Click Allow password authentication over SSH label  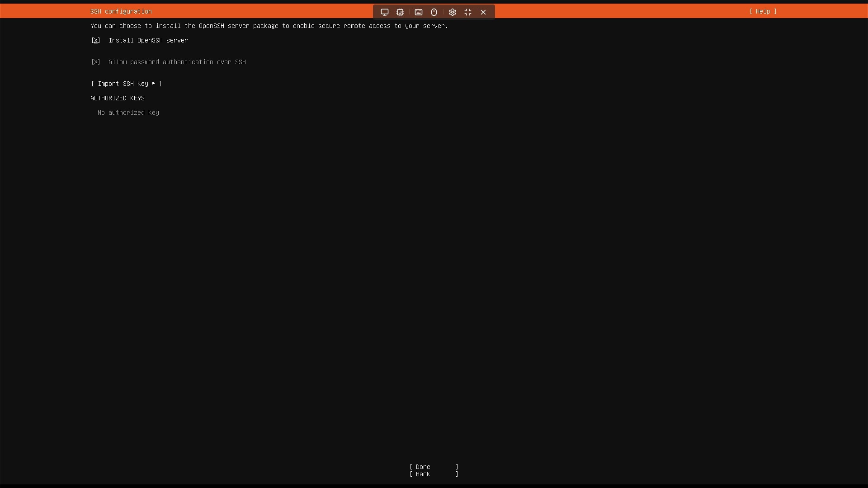tap(177, 62)
